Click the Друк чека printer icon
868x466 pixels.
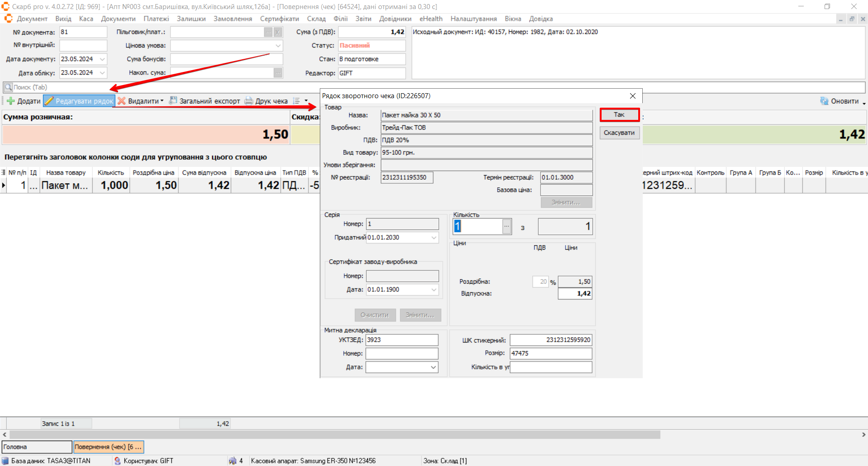tap(249, 101)
